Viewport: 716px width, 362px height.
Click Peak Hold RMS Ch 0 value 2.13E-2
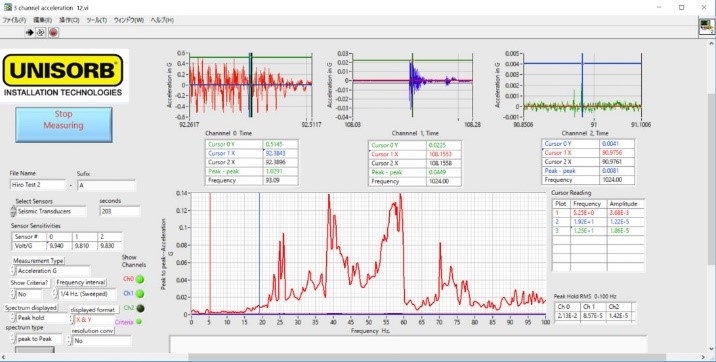[568, 315]
